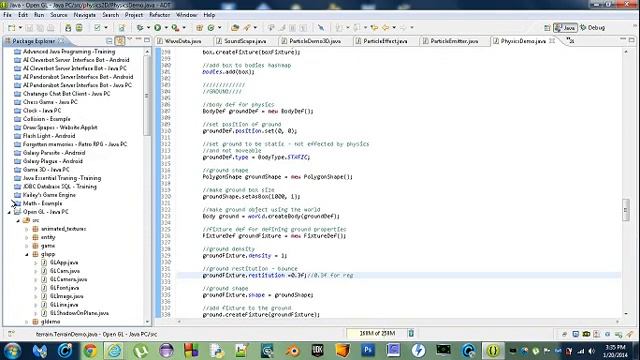The image size is (640, 360).
Task: Click the heap status memory bar
Action: tap(376, 333)
